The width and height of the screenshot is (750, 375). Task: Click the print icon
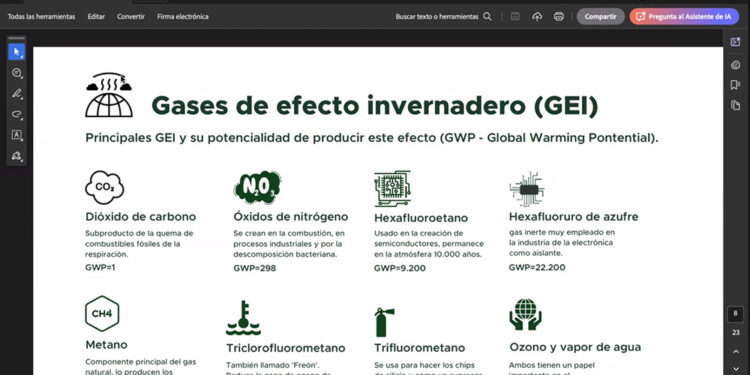[559, 16]
